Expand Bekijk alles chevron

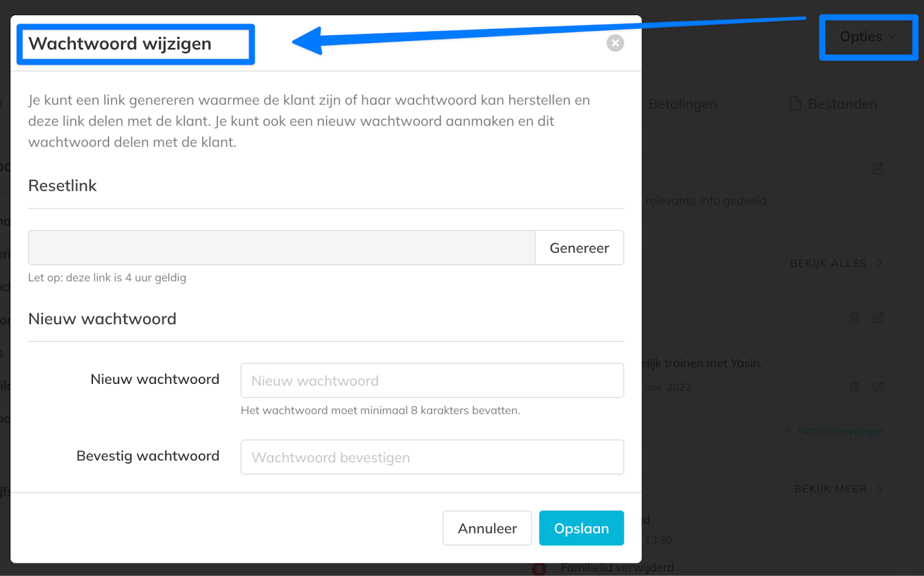880,263
